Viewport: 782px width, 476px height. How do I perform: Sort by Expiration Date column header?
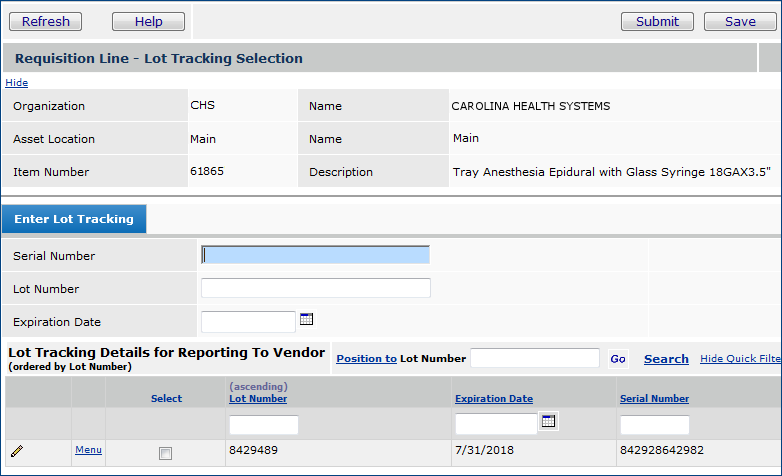(494, 399)
